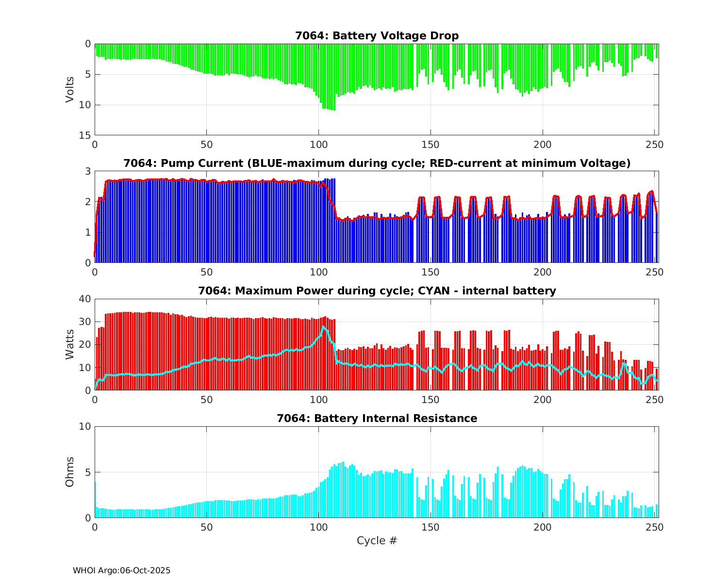Click the 50 x-tick under Voltage Drop plot
728x582 pixels.
pyautogui.click(x=207, y=145)
